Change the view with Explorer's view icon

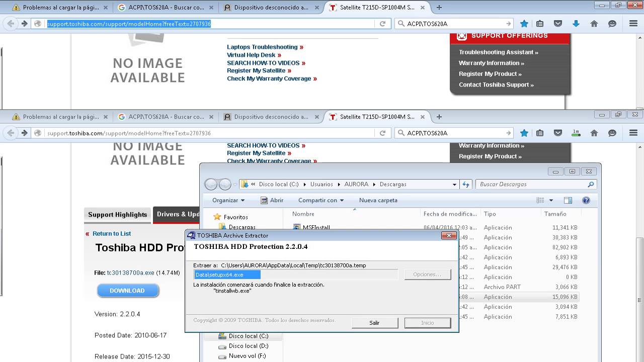[540, 200]
